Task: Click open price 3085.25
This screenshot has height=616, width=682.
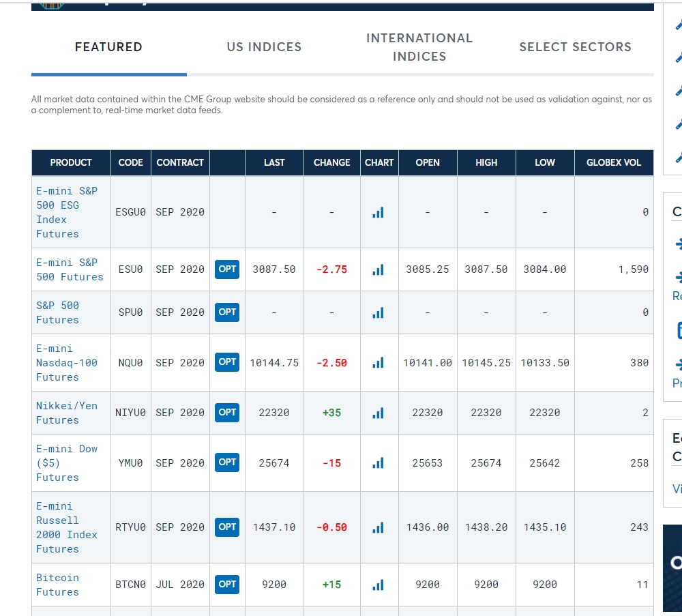Action: [428, 269]
